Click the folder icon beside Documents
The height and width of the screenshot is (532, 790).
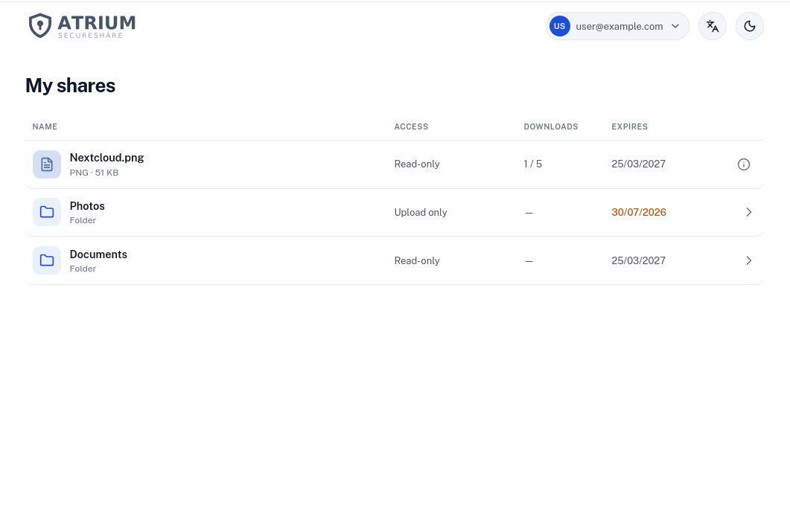coord(47,260)
